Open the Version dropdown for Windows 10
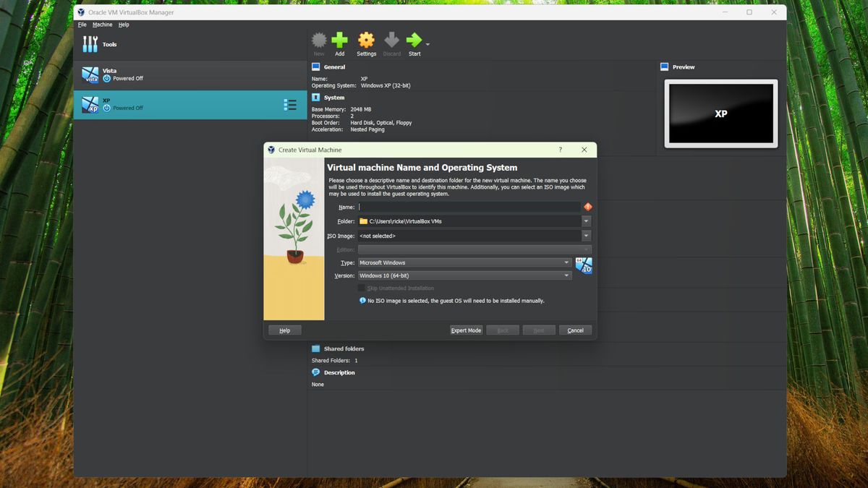The image size is (868, 488). [567, 275]
